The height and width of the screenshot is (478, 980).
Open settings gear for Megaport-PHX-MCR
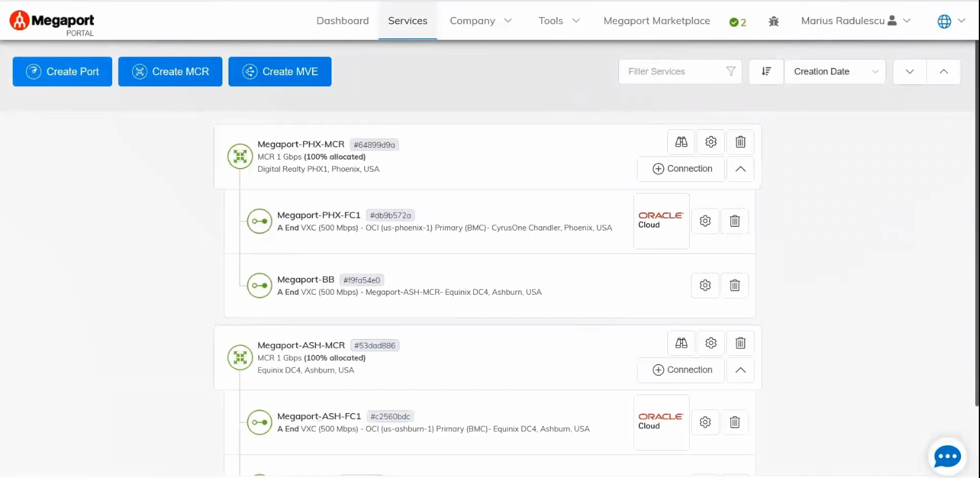(x=711, y=142)
